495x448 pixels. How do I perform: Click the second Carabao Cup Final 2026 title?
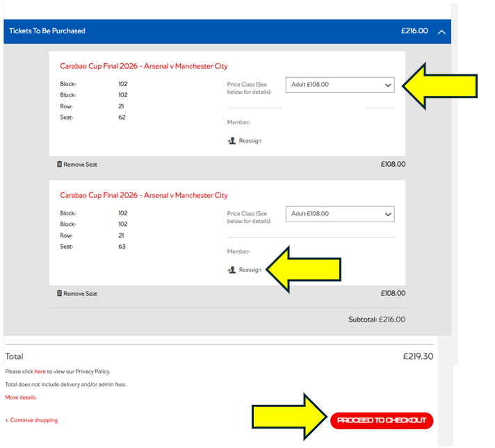point(144,195)
